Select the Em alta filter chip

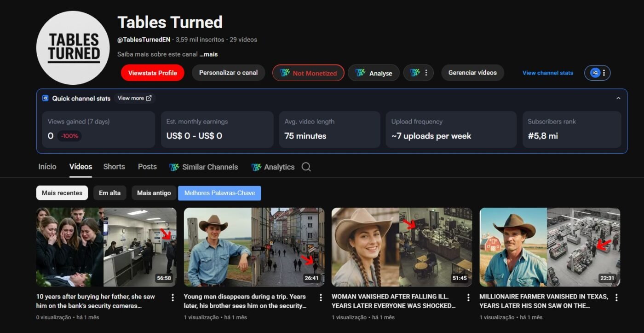[x=110, y=193]
